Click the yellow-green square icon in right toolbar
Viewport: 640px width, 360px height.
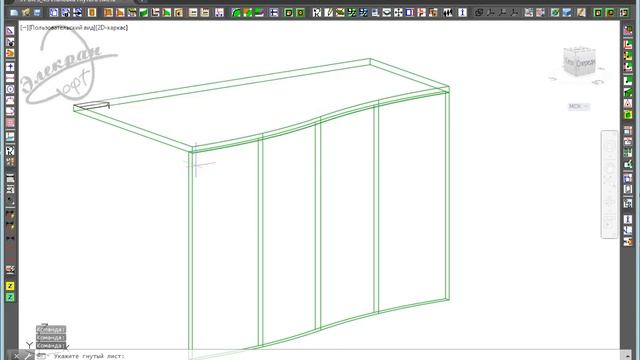(628, 115)
